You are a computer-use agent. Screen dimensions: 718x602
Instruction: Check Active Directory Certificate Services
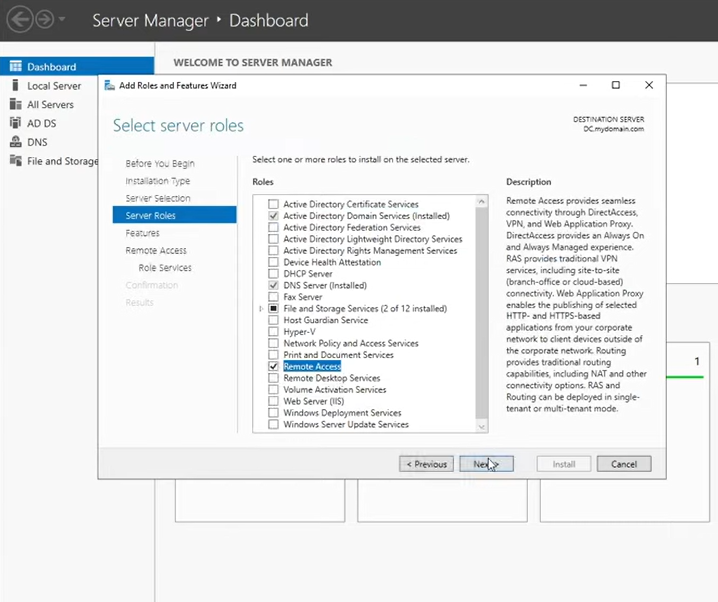273,204
